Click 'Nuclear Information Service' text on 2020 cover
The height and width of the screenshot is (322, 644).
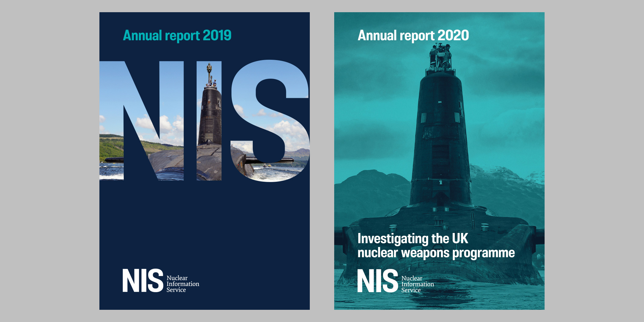tap(417, 284)
